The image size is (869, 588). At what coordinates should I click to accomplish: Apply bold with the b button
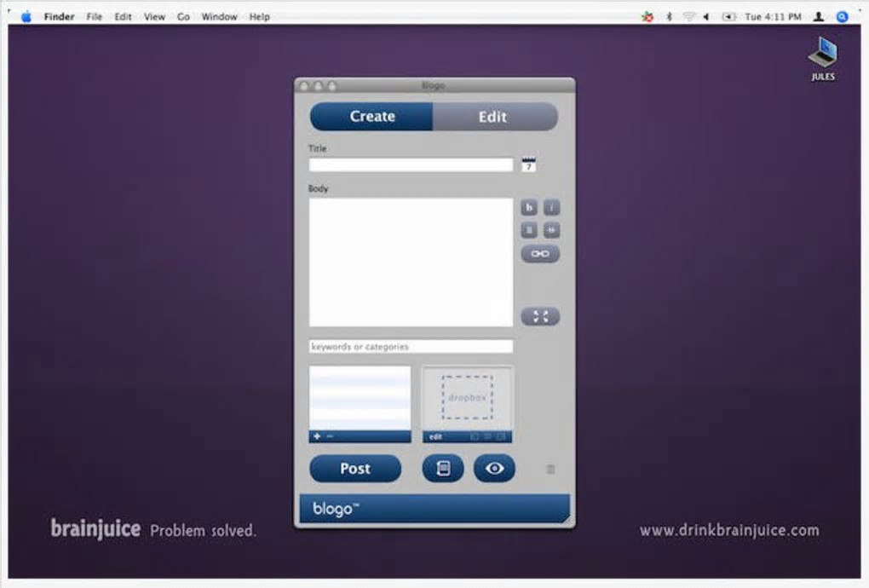[529, 207]
